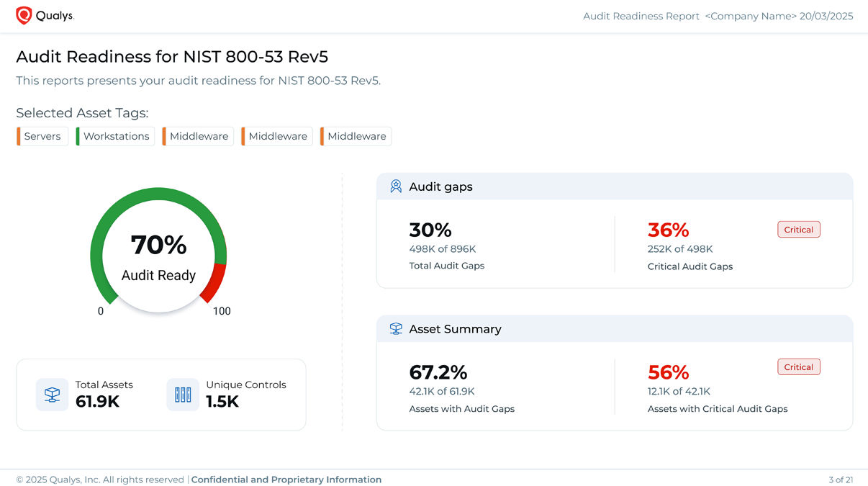Click the Critical badge in Asset Summary

[799, 367]
